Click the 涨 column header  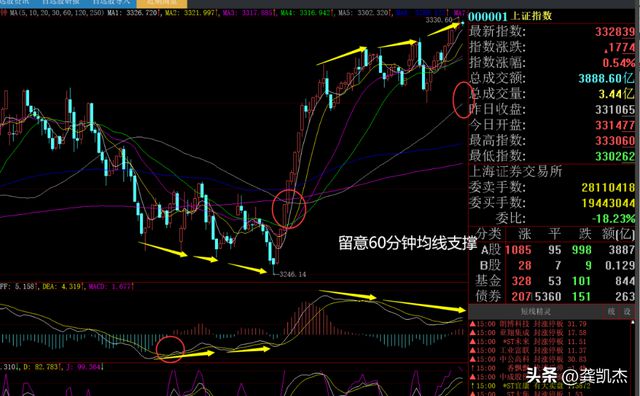click(x=524, y=234)
